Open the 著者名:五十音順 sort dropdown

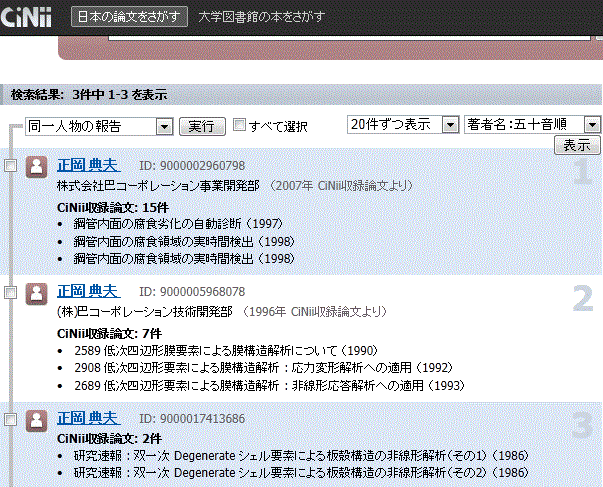click(x=532, y=125)
